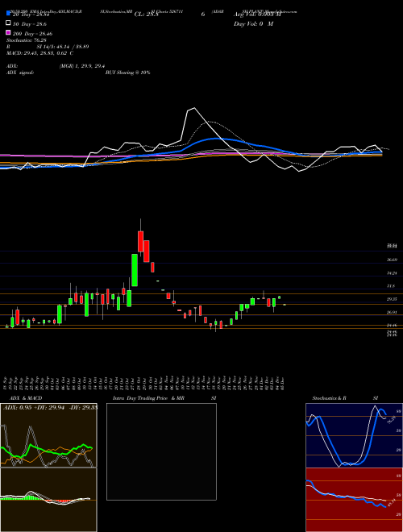
Task: Select the '200 Day - 28.46' legend text
Action: coord(32,34)
